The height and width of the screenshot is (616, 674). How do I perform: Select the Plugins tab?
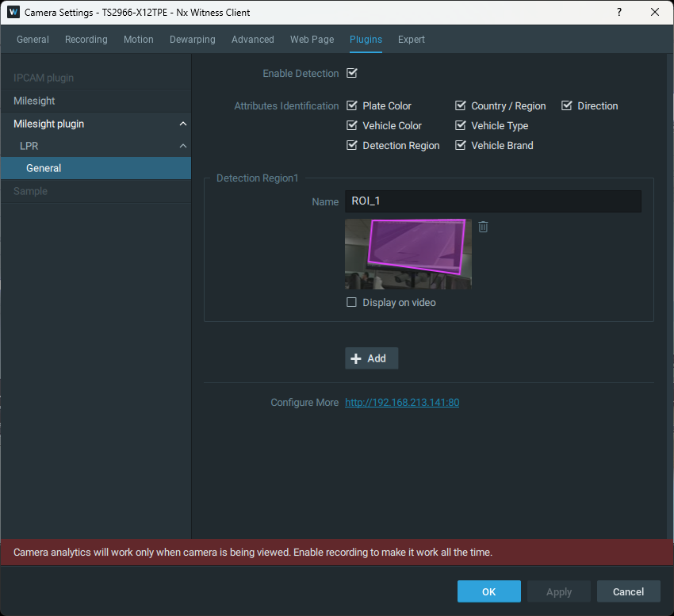point(366,39)
